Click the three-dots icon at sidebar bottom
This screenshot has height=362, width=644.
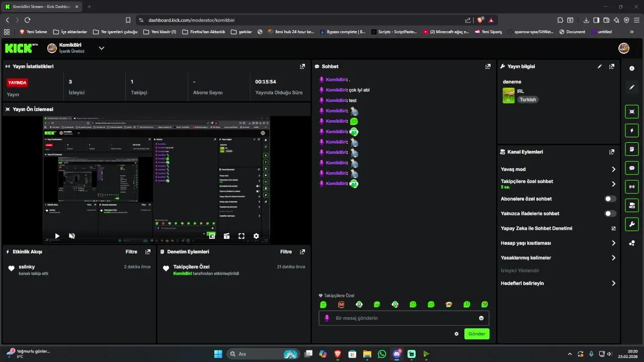click(x=632, y=243)
